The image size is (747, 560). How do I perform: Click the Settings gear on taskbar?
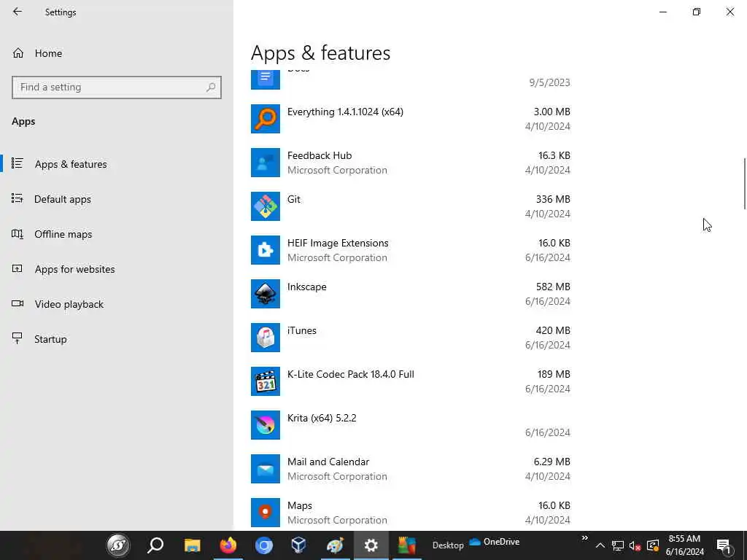click(371, 545)
